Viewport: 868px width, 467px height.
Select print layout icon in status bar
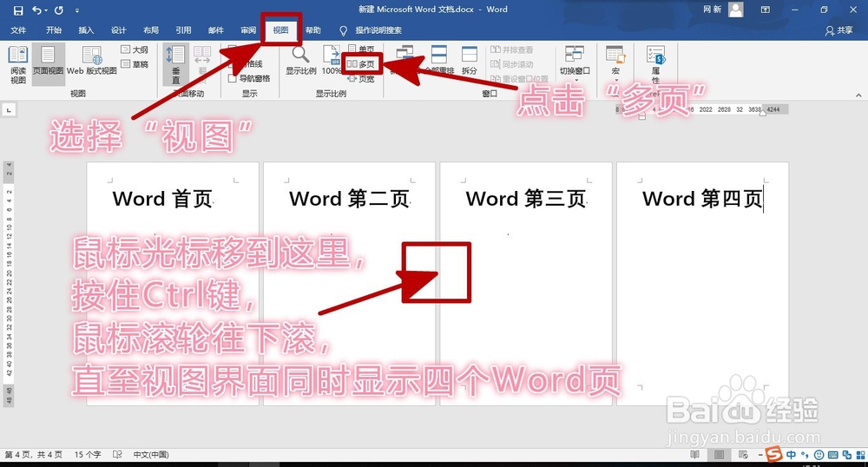719,455
